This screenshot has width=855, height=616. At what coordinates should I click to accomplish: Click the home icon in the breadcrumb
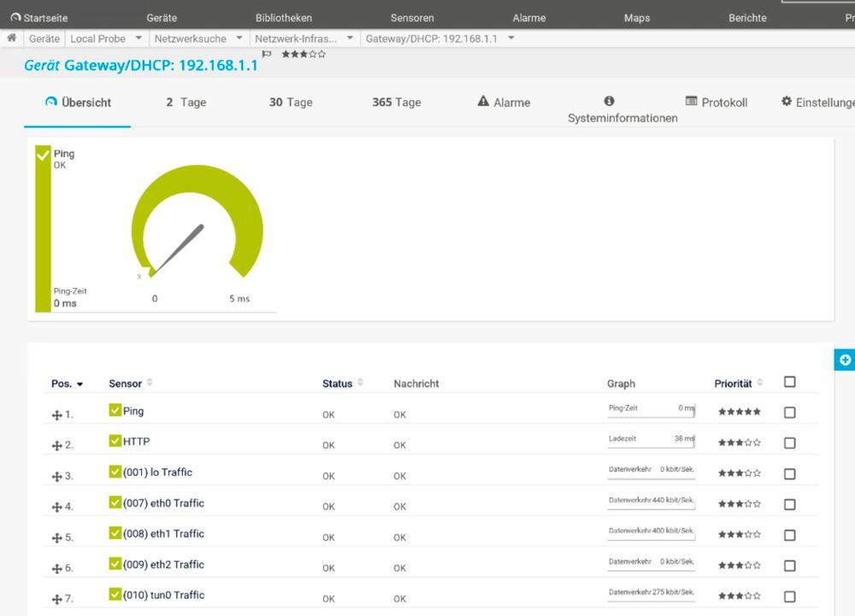[11, 38]
